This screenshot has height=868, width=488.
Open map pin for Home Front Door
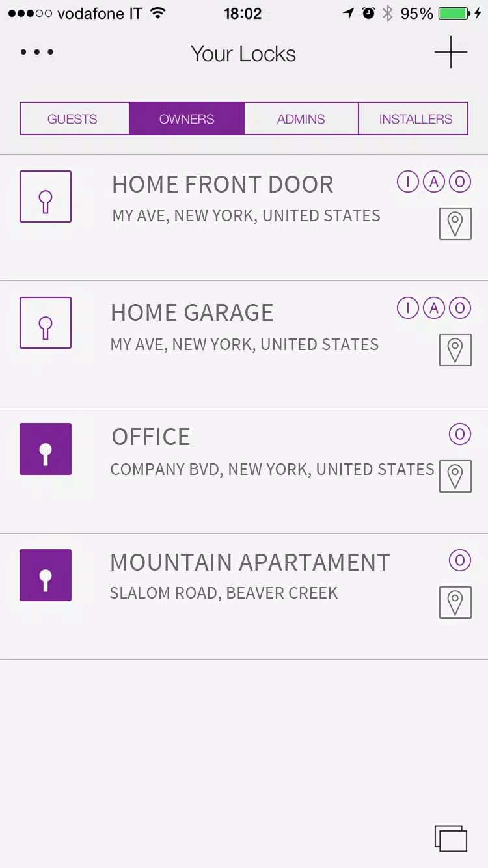tap(455, 224)
